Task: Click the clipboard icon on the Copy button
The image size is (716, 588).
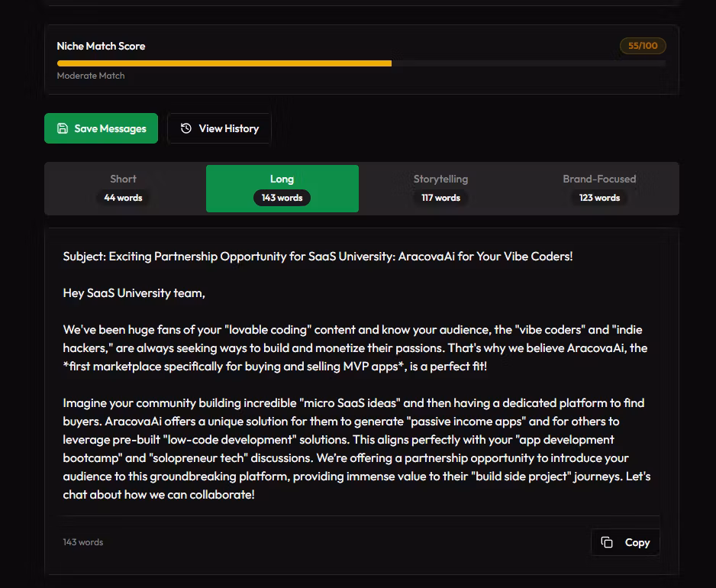Action: [607, 542]
